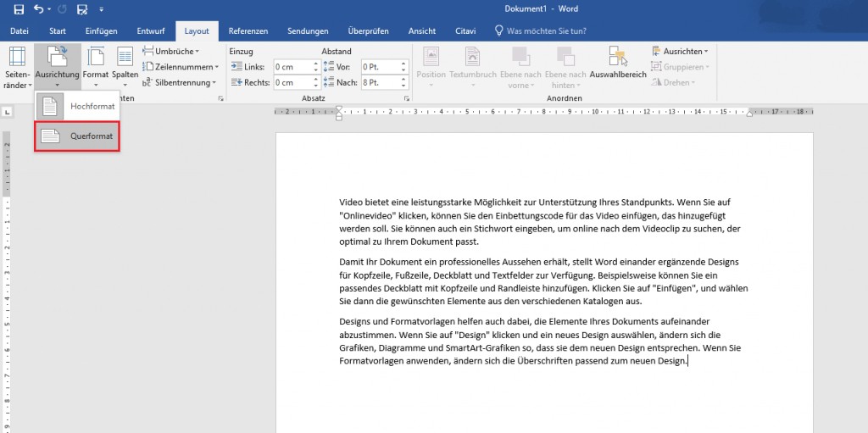Viewport: 868px width, 433px height.
Task: Click the Einzug Links indent field
Action: (290, 67)
